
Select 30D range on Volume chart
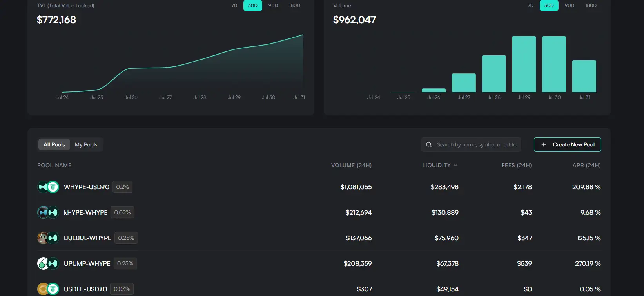pos(549,5)
